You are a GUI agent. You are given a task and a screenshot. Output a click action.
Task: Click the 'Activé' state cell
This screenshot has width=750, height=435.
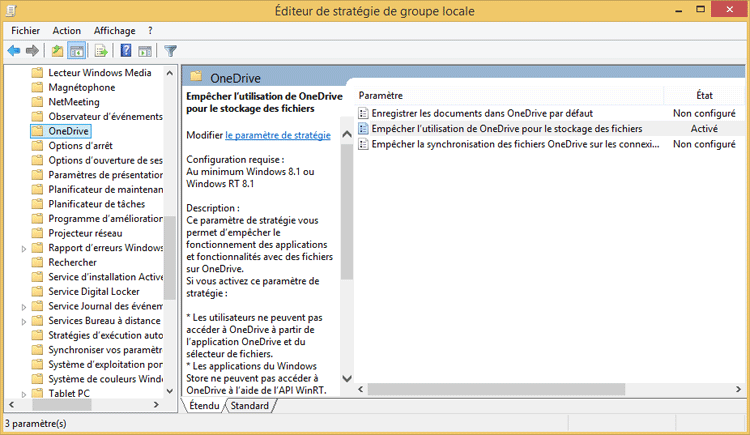click(x=704, y=129)
